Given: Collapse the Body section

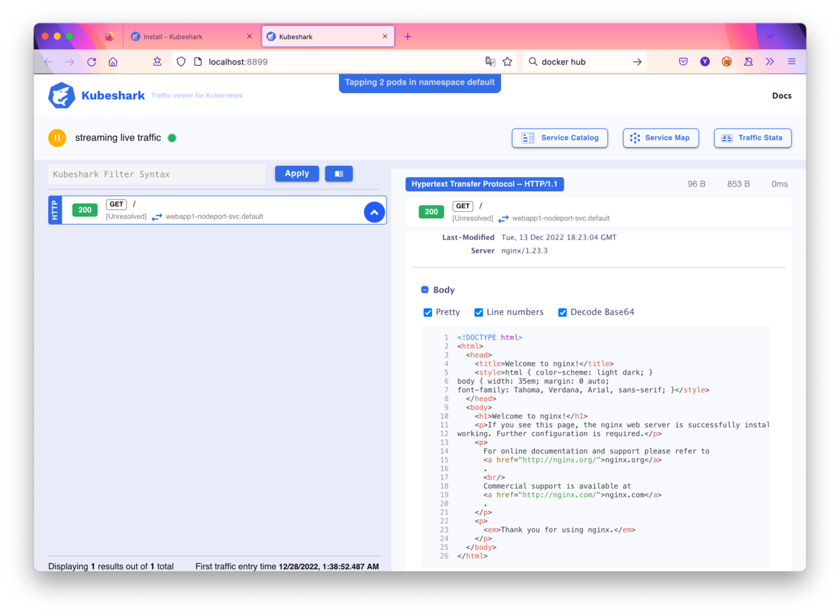Looking at the screenshot, I should point(425,290).
